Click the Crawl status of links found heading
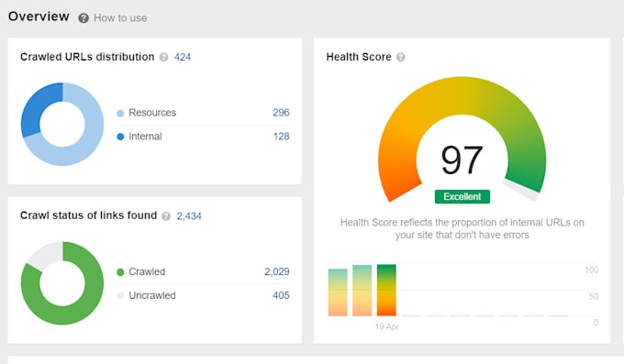Image resolution: width=624 pixels, height=364 pixels. pyautogui.click(x=88, y=215)
